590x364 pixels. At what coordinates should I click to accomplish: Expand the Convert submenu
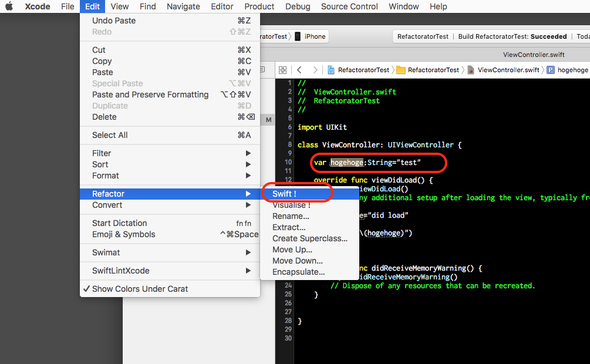170,205
